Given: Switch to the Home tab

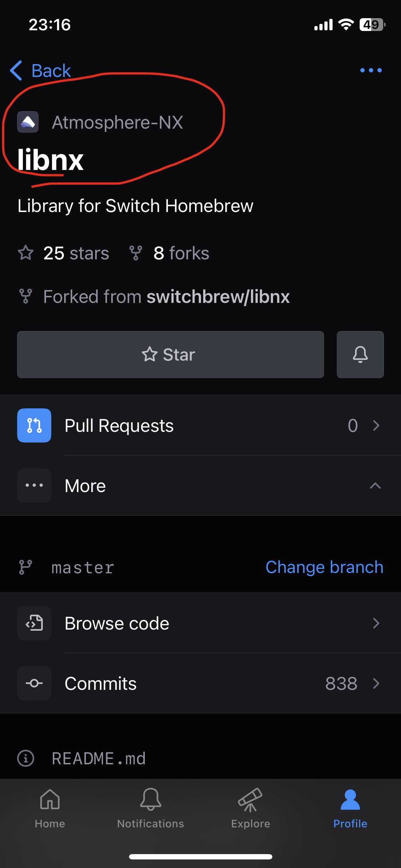Looking at the screenshot, I should point(50,808).
